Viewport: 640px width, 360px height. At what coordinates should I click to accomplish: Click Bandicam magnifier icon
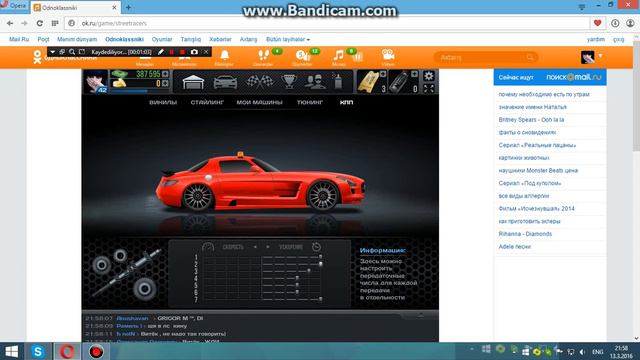pyautogui.click(x=72, y=52)
